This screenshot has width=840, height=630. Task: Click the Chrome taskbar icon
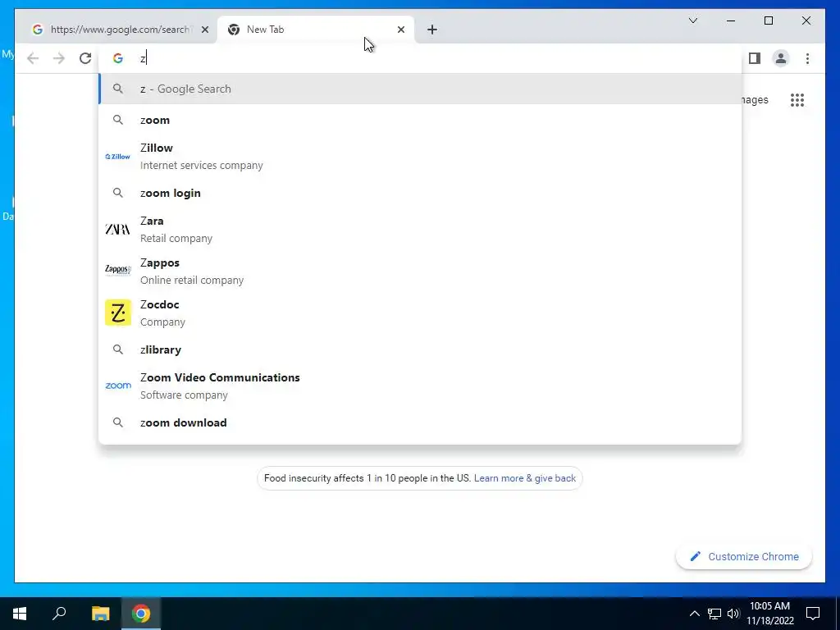[141, 613]
